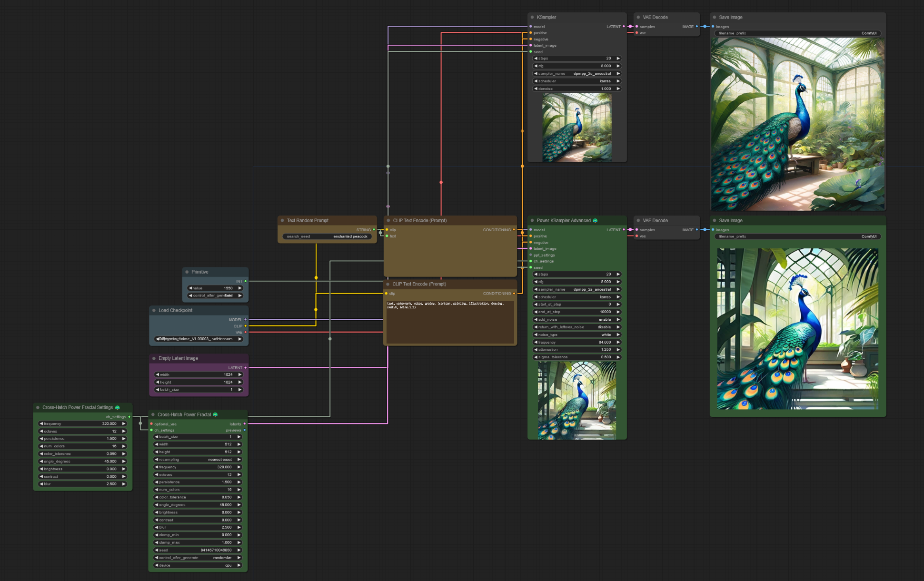Click the previews output socket on Cross-Hatch Power Fractal
The width and height of the screenshot is (924, 581).
(x=245, y=430)
